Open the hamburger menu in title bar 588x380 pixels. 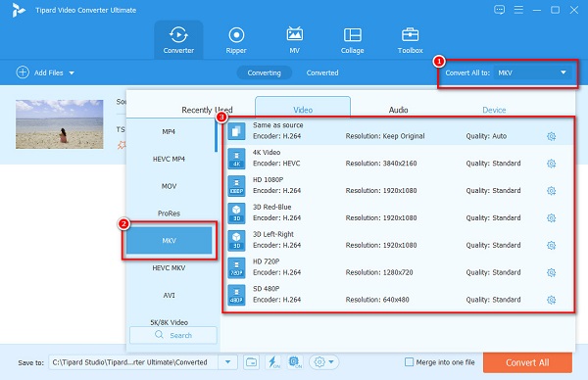point(518,10)
